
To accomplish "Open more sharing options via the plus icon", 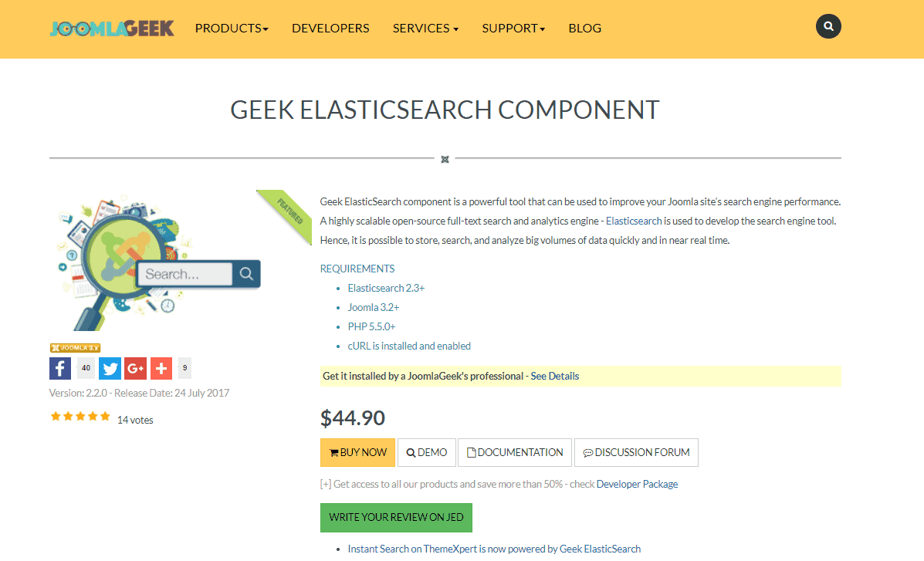I will click(x=161, y=368).
